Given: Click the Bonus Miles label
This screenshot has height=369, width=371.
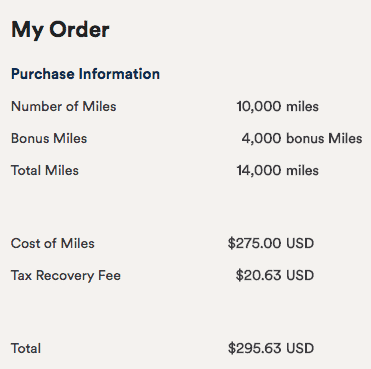Looking at the screenshot, I should pyautogui.click(x=49, y=139).
